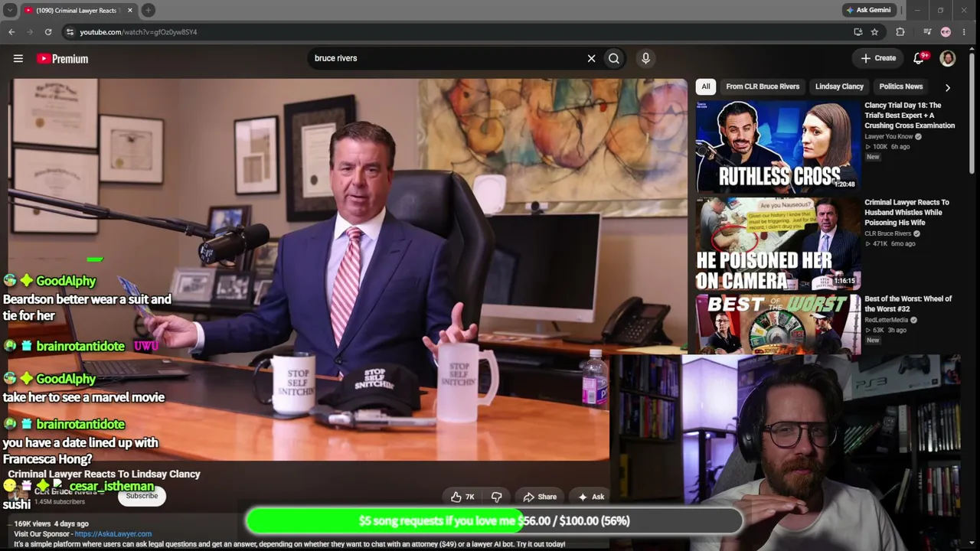Subscribe to CLR Bruce Rivers

click(142, 496)
